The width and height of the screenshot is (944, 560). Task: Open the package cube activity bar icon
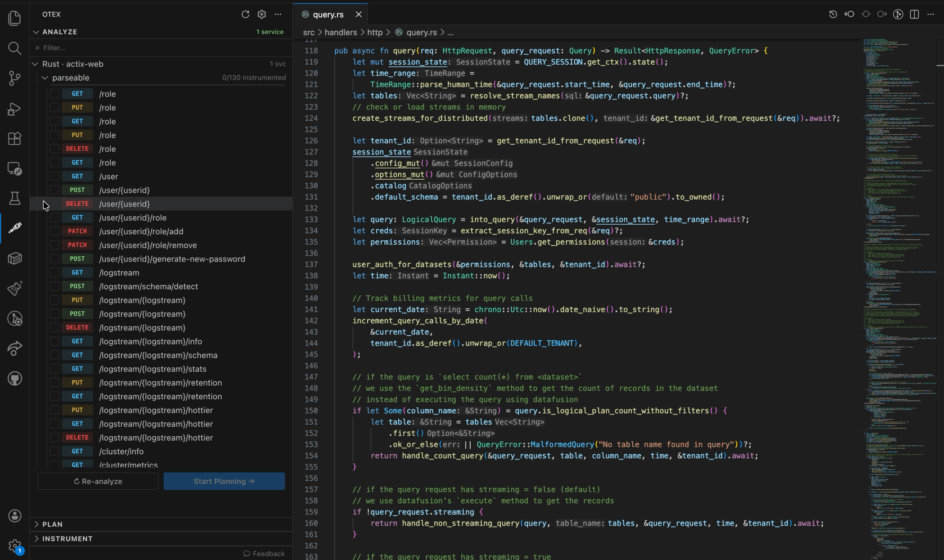click(14, 258)
